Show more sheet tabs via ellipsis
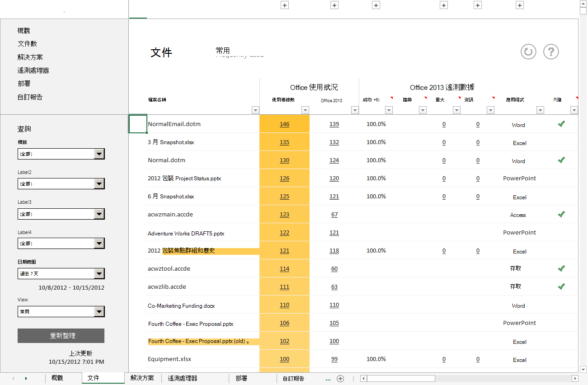Viewport: 588px width, 385px height. (x=328, y=379)
